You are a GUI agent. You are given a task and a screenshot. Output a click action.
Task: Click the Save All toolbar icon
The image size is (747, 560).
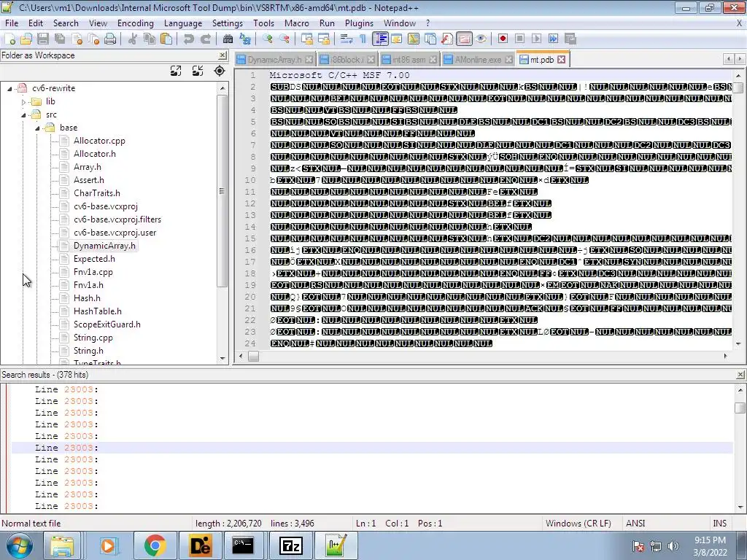pos(60,39)
